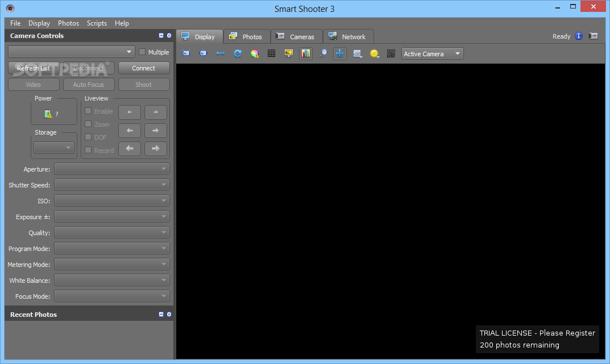Collapse the Recent Photos panel
This screenshot has width=610, height=364.
click(x=161, y=314)
